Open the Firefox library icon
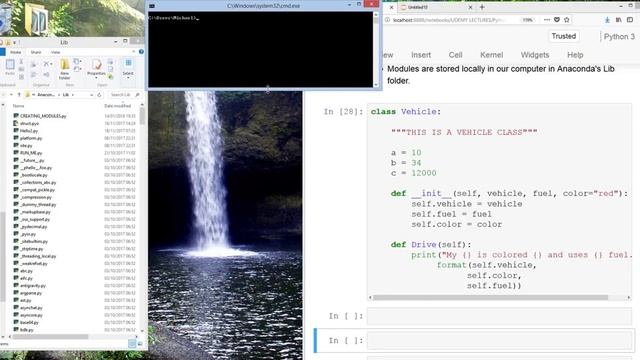The height and width of the screenshot is (360, 640). [x=619, y=20]
